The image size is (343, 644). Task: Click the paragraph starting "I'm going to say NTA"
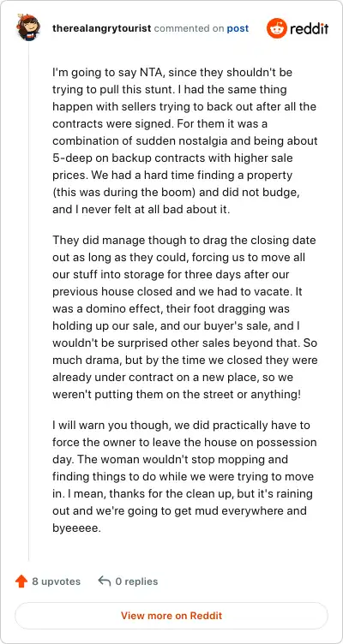[x=184, y=140]
